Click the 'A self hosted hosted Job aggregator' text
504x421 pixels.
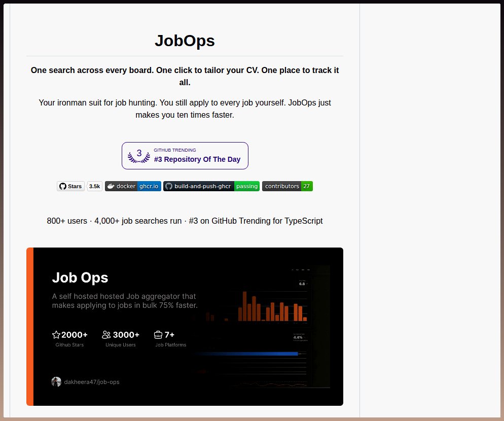[125, 301]
